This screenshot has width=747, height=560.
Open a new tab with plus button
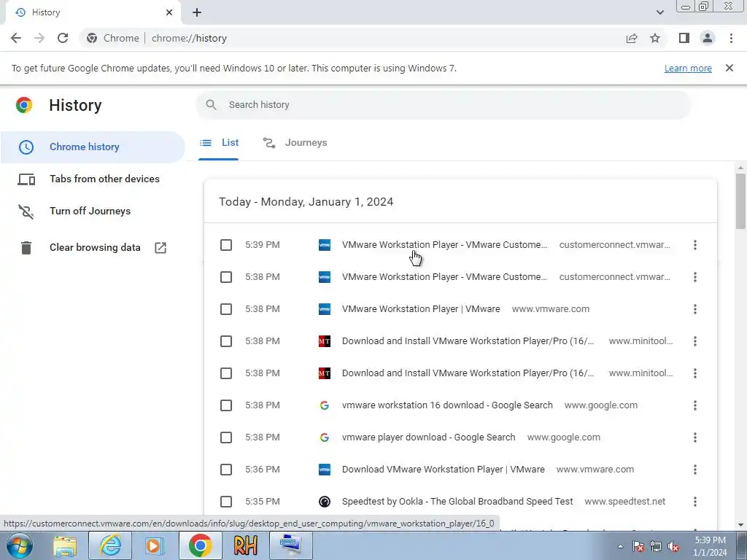(197, 12)
